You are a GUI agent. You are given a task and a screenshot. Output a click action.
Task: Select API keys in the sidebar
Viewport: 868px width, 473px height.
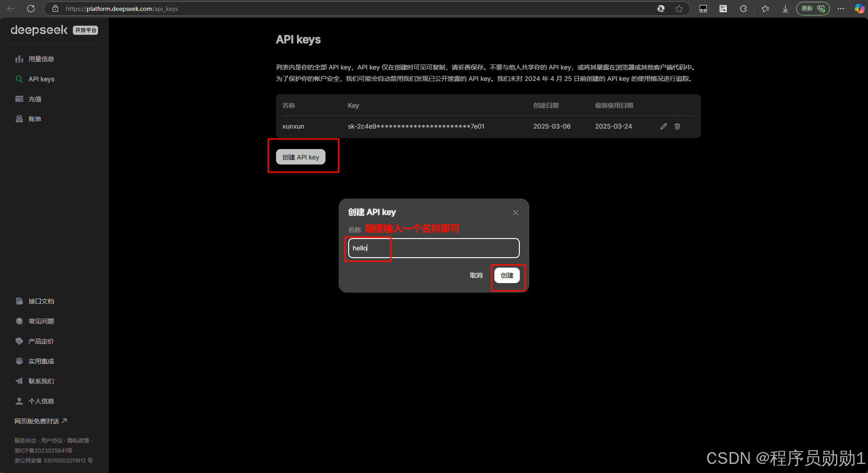[41, 79]
